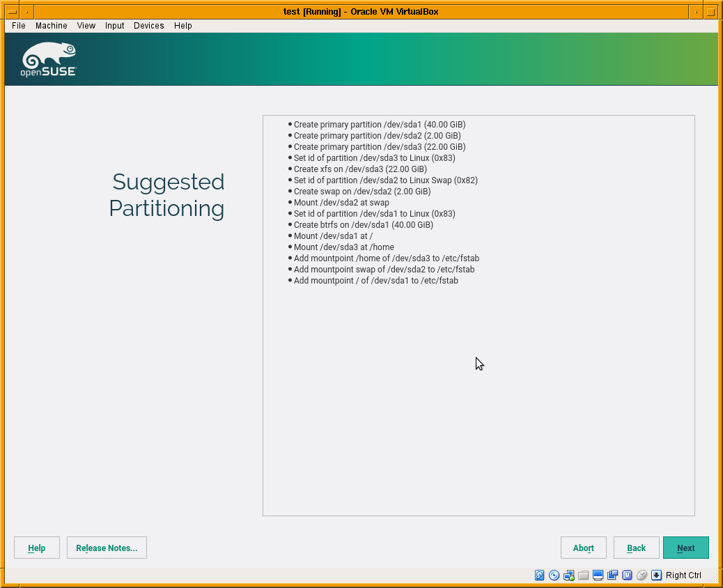This screenshot has width=723, height=588.
Task: Click the Help button in installer
Action: pos(37,548)
